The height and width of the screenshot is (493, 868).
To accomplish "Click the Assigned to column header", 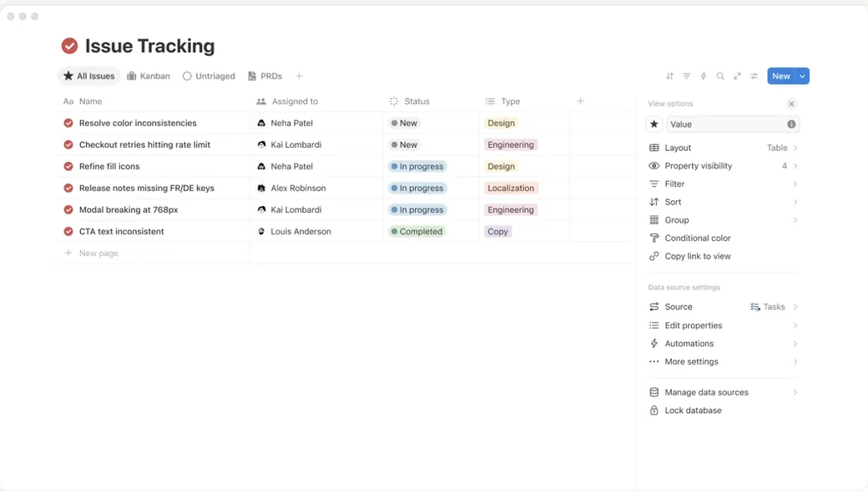I will (316, 101).
